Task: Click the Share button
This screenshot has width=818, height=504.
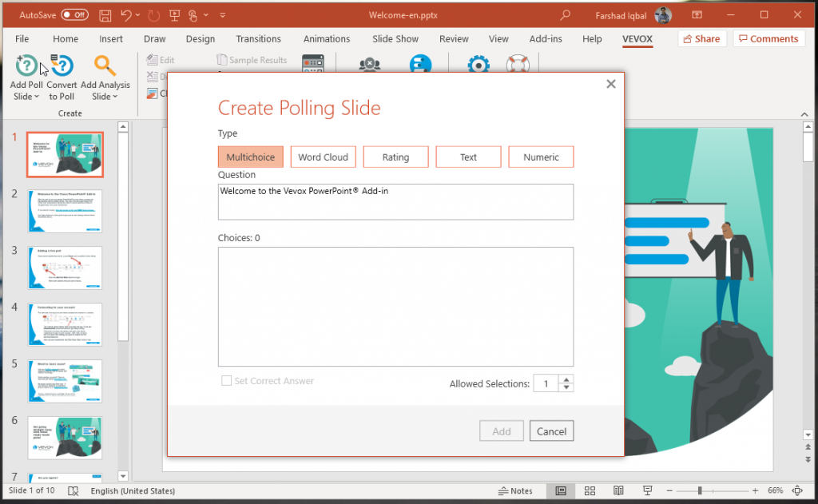Action: click(701, 38)
